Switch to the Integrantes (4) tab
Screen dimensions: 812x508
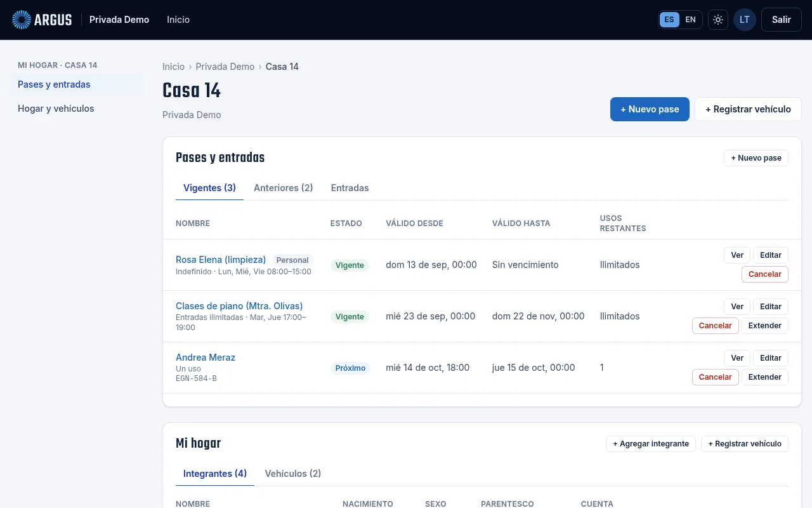click(x=215, y=474)
